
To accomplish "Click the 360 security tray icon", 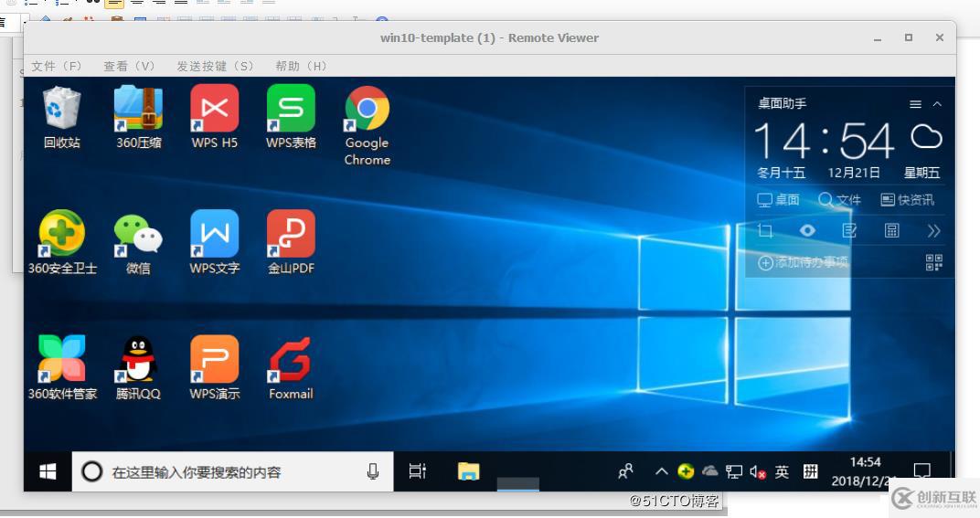I will click(x=686, y=471).
